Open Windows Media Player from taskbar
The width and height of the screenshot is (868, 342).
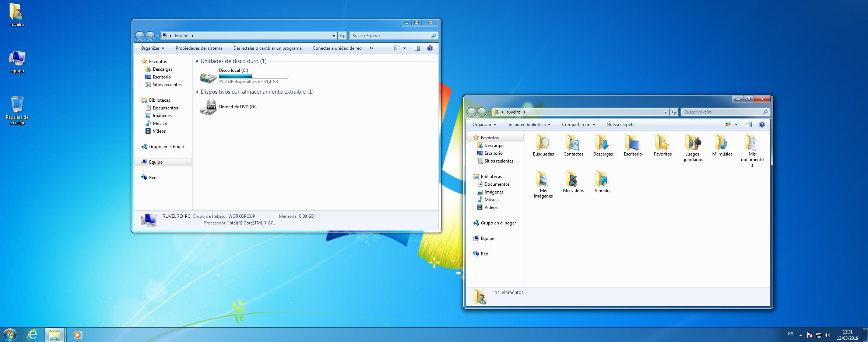(77, 335)
